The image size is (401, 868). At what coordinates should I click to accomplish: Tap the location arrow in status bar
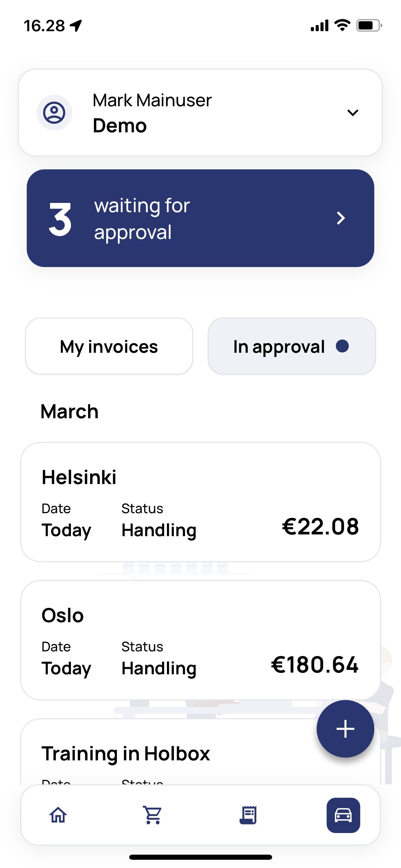click(76, 26)
